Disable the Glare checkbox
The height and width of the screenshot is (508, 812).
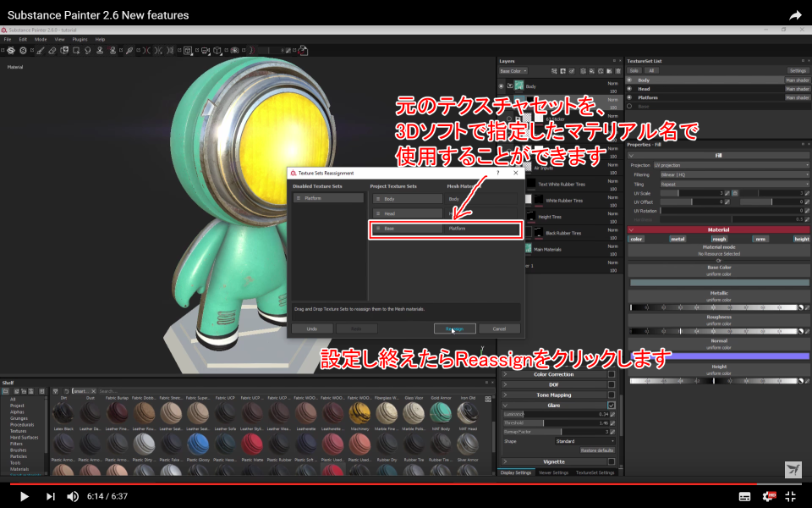[x=611, y=406]
